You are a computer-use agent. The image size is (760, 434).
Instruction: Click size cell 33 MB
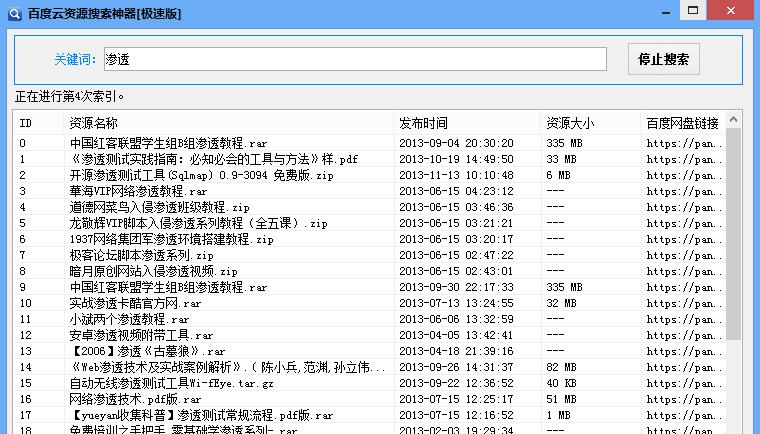tap(561, 159)
